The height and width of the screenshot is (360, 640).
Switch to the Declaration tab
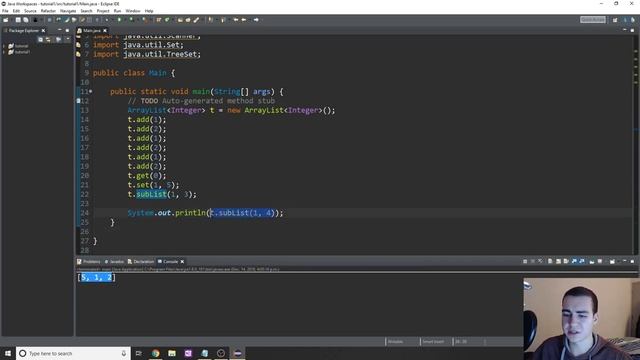click(141, 262)
